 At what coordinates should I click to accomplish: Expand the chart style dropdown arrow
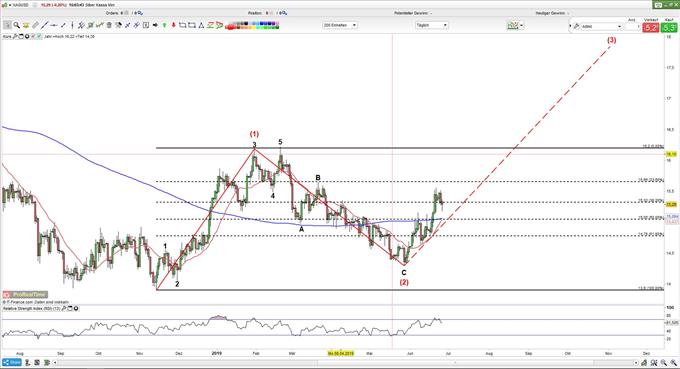pyautogui.click(x=521, y=26)
